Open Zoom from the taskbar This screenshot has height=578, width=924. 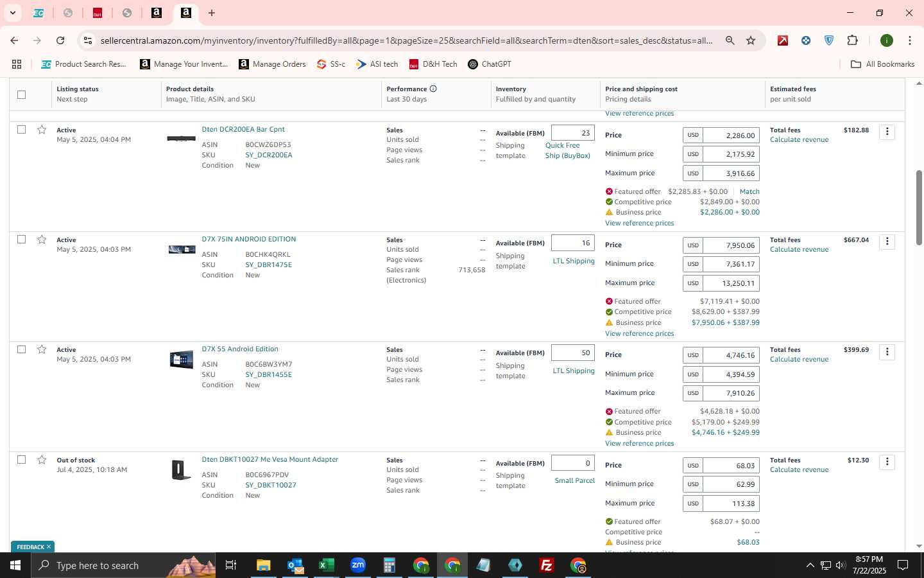(357, 565)
